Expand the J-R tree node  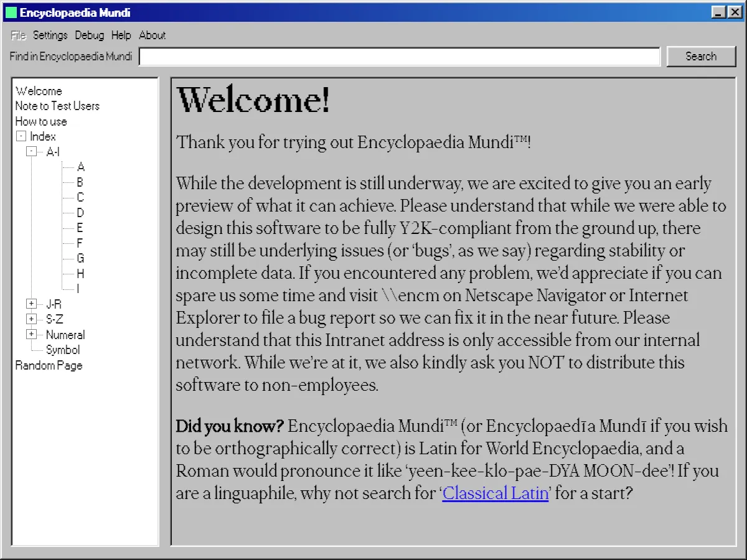pyautogui.click(x=31, y=304)
